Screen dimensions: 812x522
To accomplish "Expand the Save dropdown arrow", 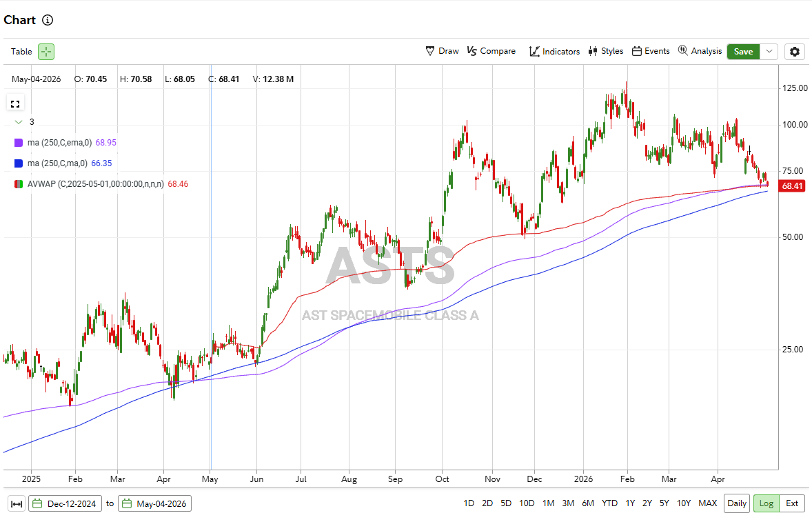I will (x=769, y=52).
